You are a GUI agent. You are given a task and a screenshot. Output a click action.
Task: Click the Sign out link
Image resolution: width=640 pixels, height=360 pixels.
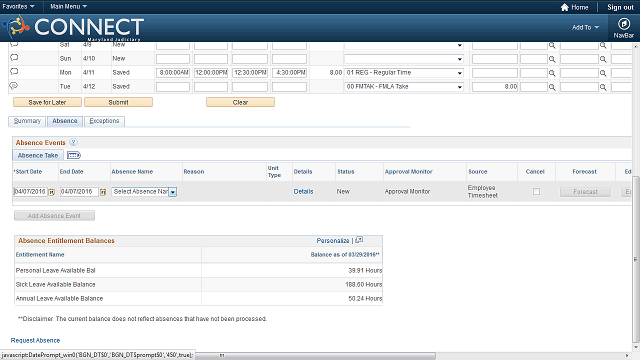pyautogui.click(x=620, y=7)
